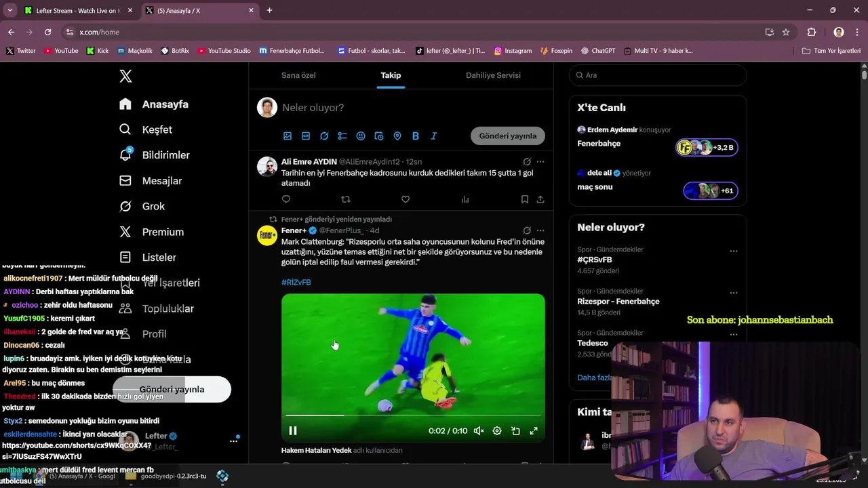This screenshot has height=488, width=868.
Task: Open Chrome extensions puzzle icon
Action: coord(812,32)
